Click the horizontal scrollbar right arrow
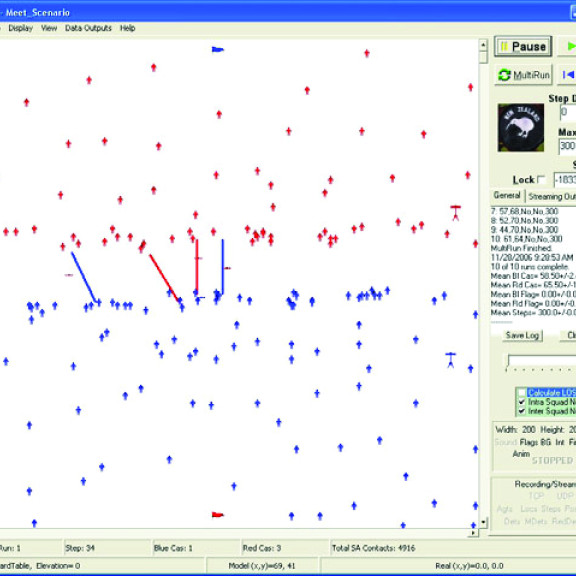 tap(473, 532)
